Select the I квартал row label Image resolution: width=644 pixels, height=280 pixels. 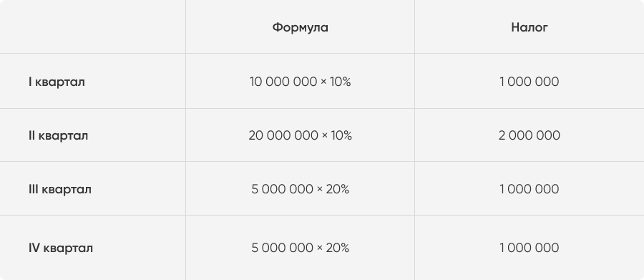pos(57,82)
